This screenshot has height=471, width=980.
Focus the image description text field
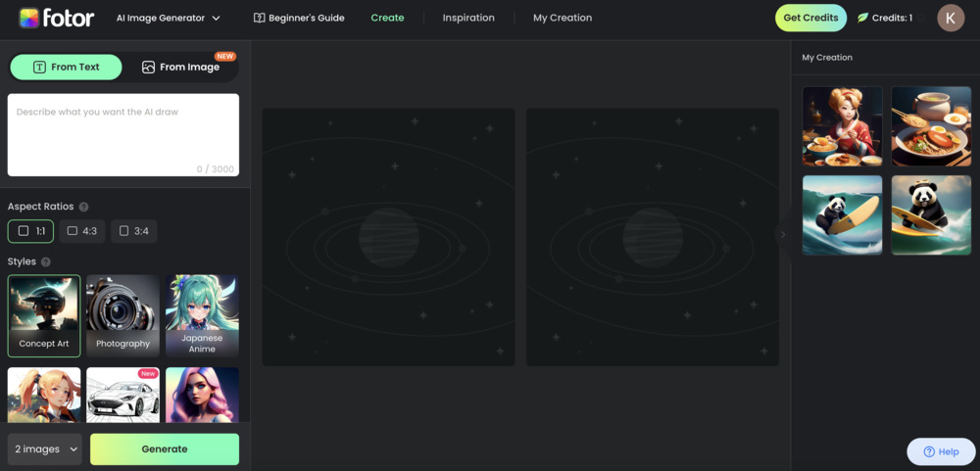click(123, 132)
